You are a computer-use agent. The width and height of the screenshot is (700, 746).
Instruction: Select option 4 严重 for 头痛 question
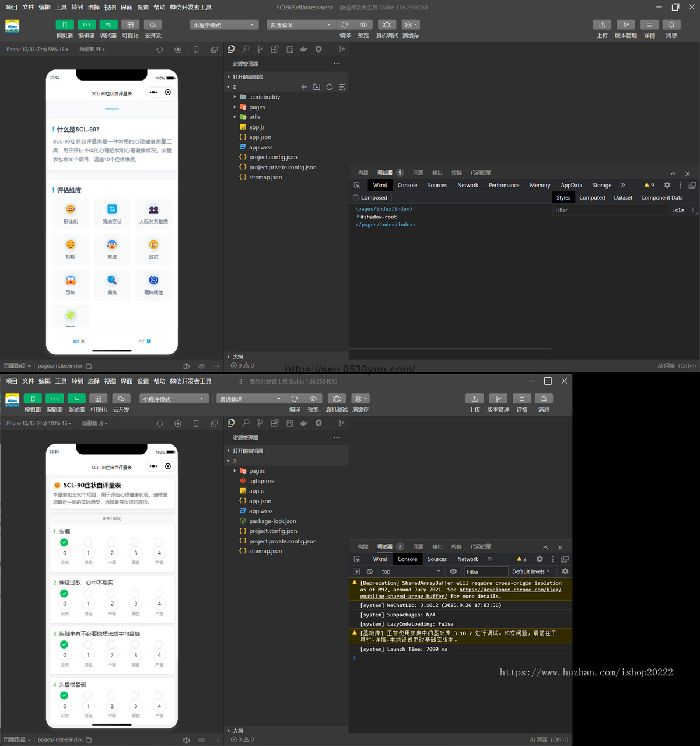(159, 553)
